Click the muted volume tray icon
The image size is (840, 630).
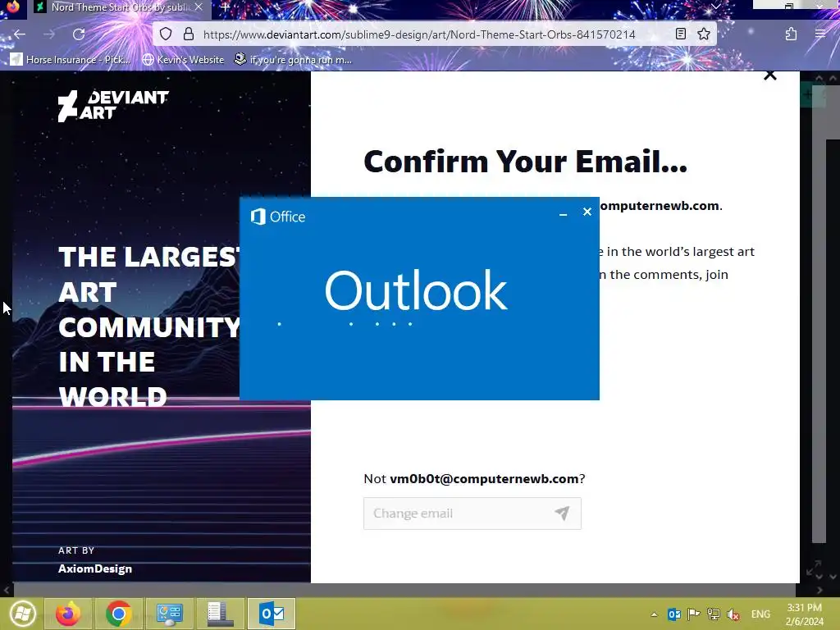click(733, 614)
